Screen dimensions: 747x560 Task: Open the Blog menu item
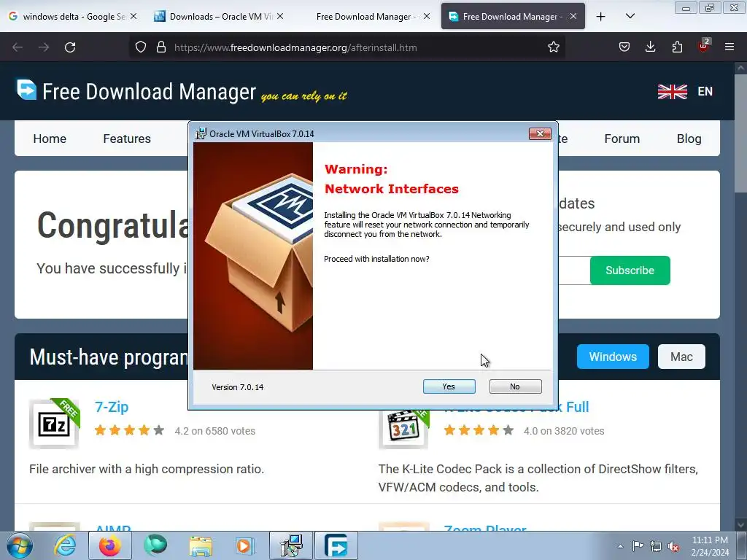(689, 139)
